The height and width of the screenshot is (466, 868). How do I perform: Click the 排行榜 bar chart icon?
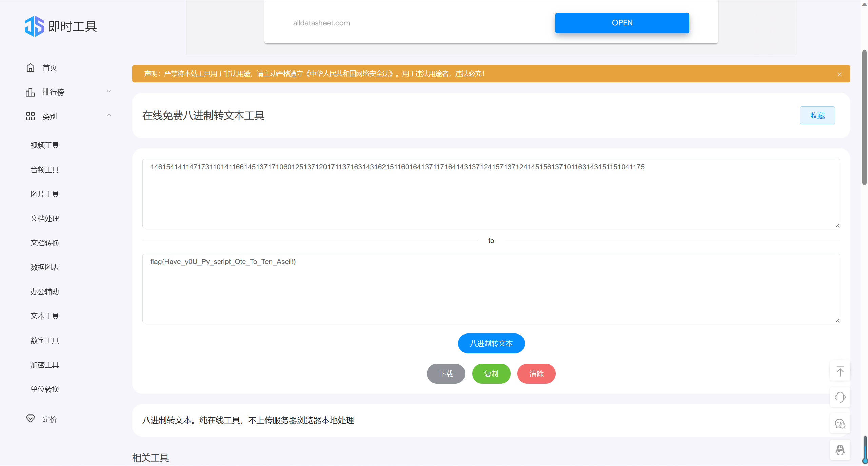click(x=31, y=92)
